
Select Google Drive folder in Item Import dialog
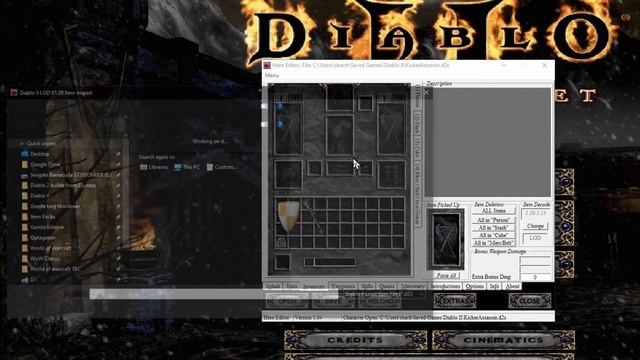pyautogui.click(x=45, y=164)
